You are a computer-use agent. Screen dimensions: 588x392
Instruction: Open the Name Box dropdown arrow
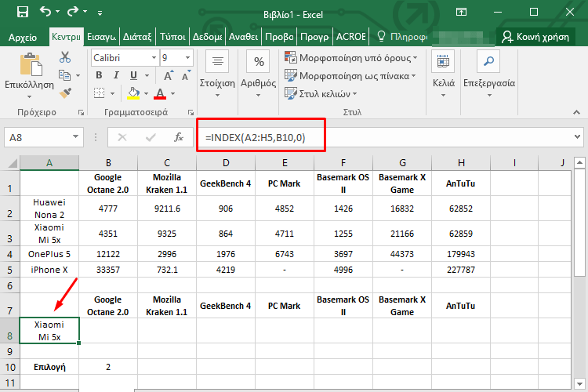click(x=76, y=137)
